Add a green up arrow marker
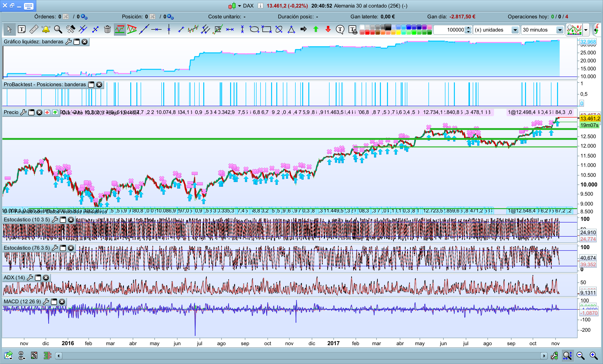 click(x=316, y=30)
